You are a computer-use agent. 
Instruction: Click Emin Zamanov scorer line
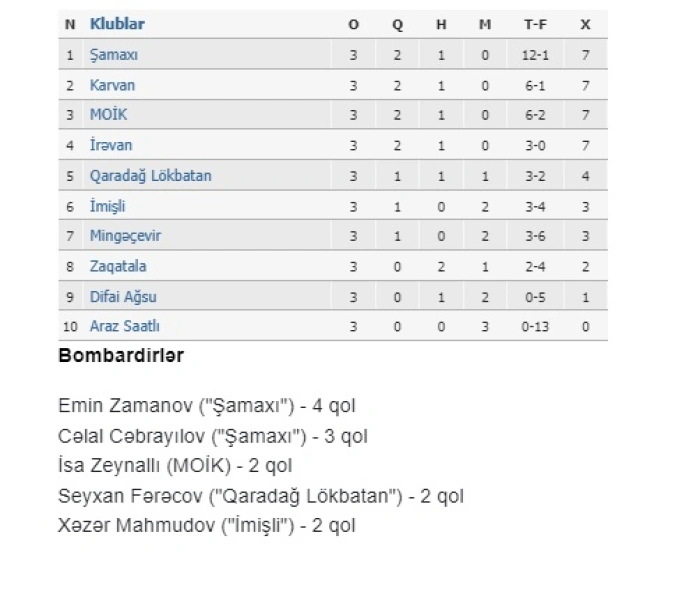(x=207, y=406)
